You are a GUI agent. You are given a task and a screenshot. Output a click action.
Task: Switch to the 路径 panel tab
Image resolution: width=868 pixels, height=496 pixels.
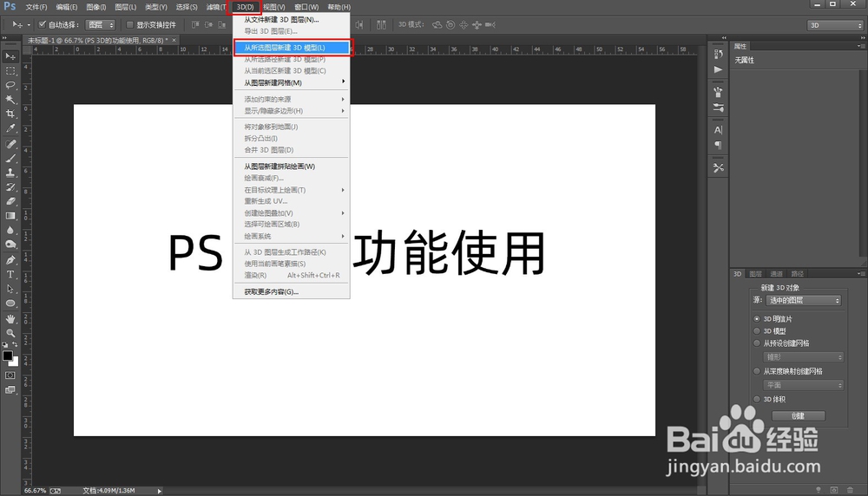point(797,274)
